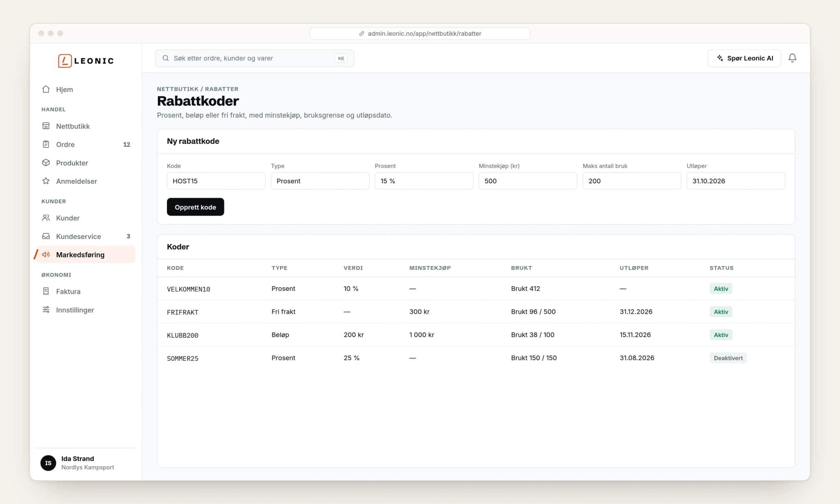Viewport: 840px width, 504px height.
Task: Select the KLUBB200 code
Action: coord(183,335)
